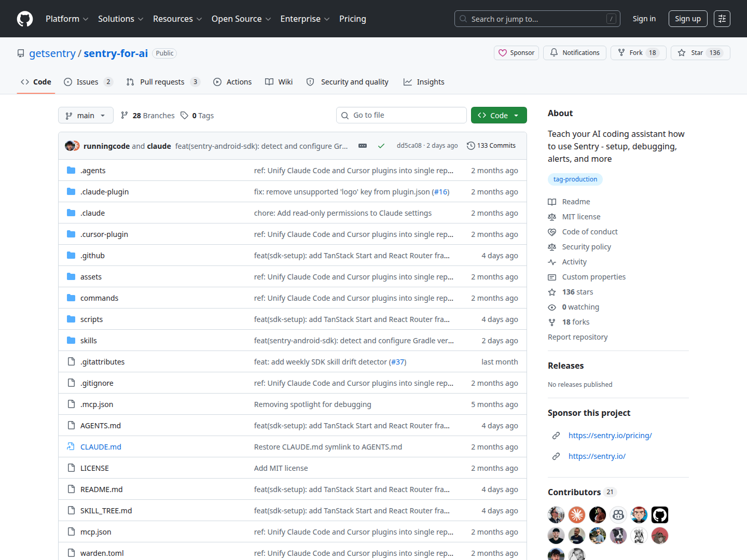The image size is (747, 560).
Task: Fork the repository with Fork button
Action: 638,53
